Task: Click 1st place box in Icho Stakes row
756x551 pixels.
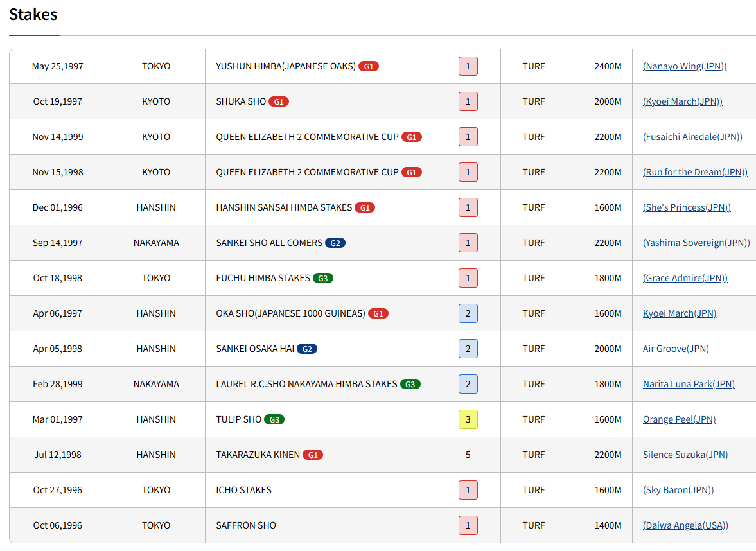Action: point(468,490)
